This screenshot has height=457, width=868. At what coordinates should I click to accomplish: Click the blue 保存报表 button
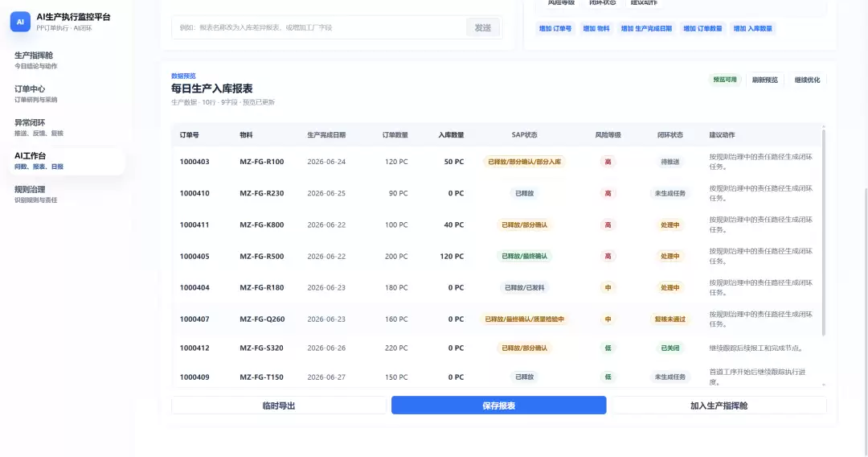(499, 406)
